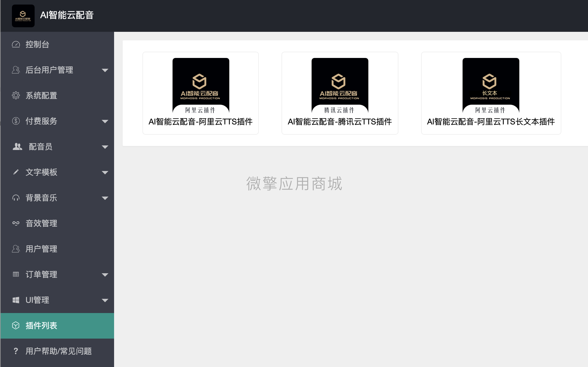The width and height of the screenshot is (588, 367).
Task: Click the 音效管理 infinity wave icon
Action: click(x=16, y=223)
